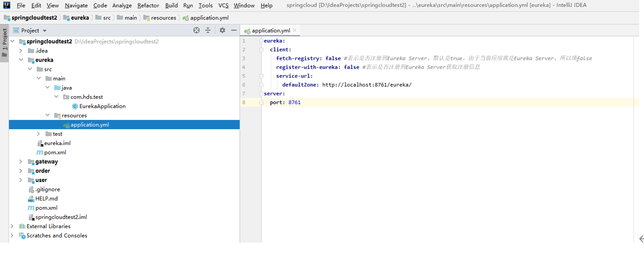Click the IntelliJ IDEA logo icon
644x255 pixels.
pyautogui.click(x=7, y=5)
